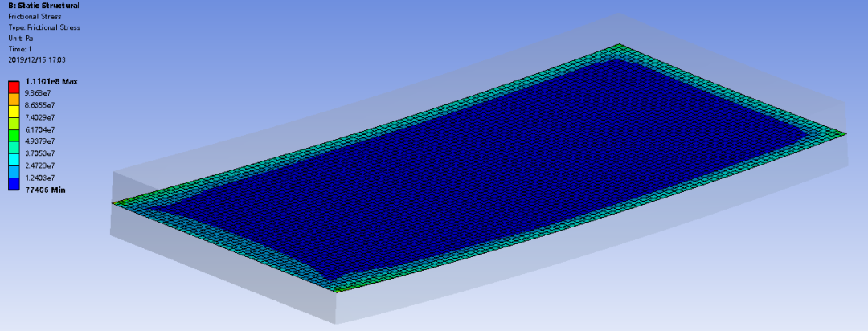Select the 1.2403e7 legend value
This screenshot has height=331, width=868.
tap(40, 178)
